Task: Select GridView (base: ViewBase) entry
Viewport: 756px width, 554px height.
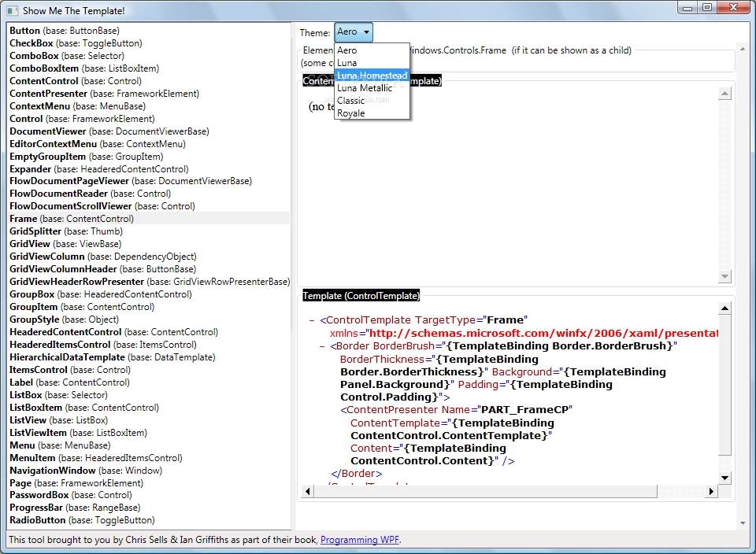Action: 150,244
